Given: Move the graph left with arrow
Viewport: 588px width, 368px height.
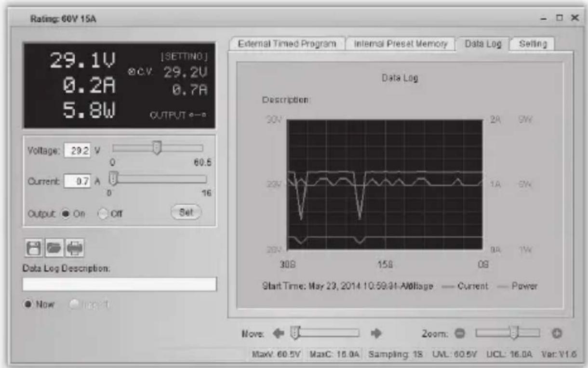Looking at the screenshot, I should pos(280,333).
